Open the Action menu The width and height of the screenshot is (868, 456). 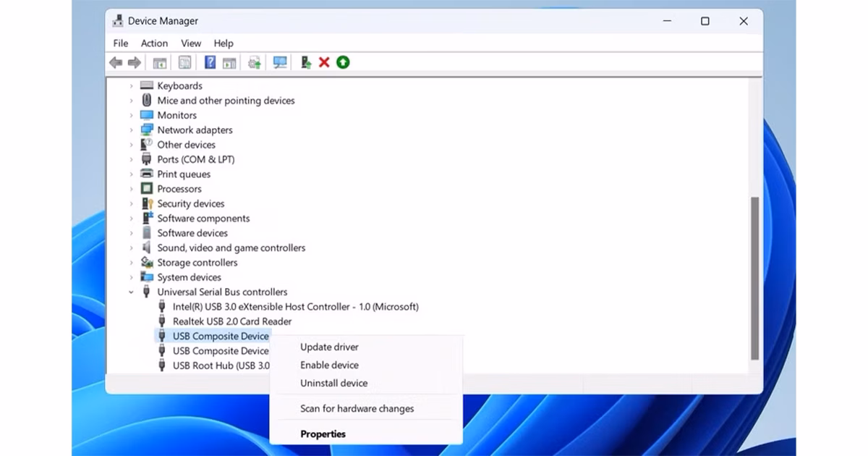coord(154,43)
